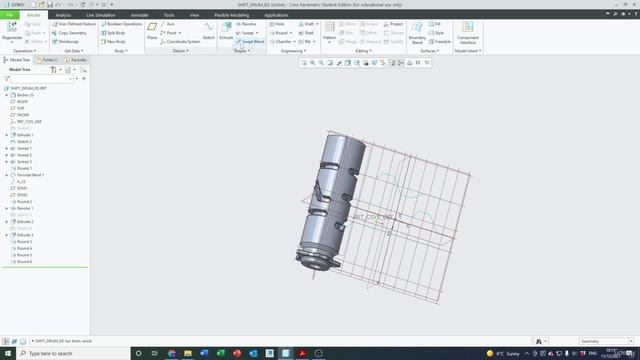Click the New Body button
Viewport: 640px width, 360px height.
[x=113, y=42]
